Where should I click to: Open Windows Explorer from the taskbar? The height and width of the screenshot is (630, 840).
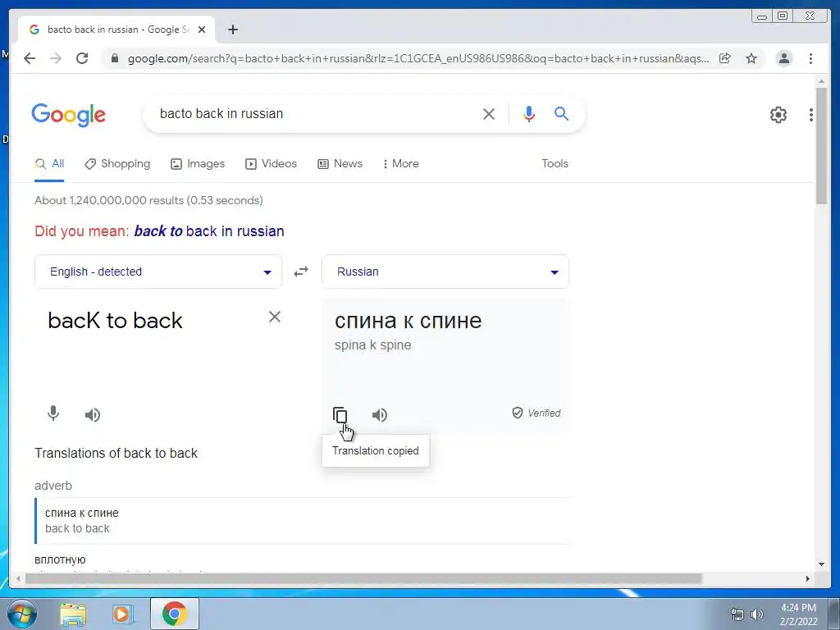coord(73,614)
